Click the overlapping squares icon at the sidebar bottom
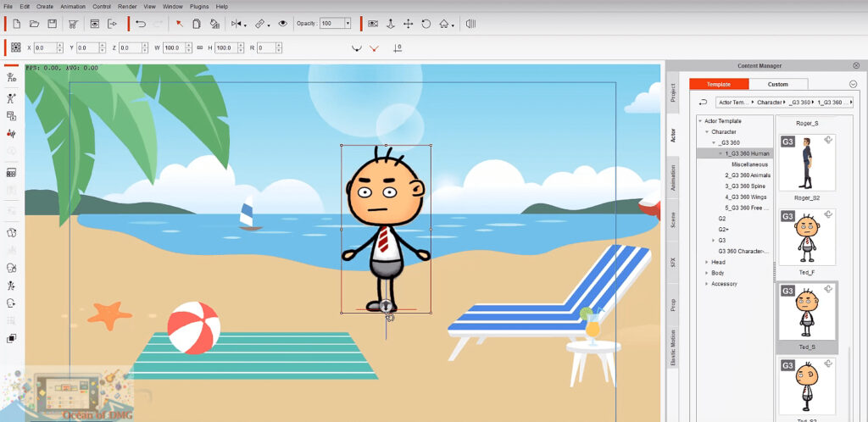 pos(11,338)
